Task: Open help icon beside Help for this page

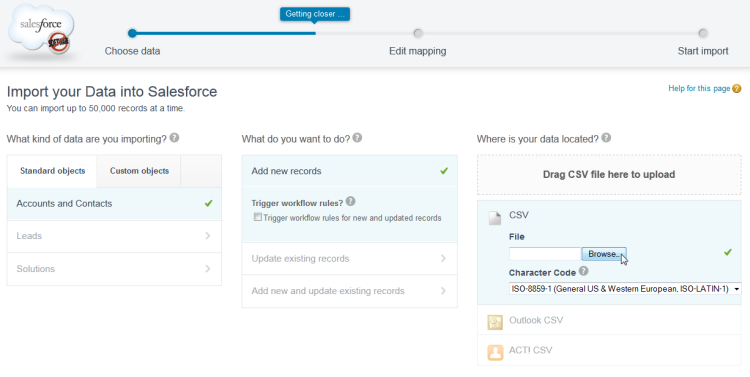Action: point(737,89)
